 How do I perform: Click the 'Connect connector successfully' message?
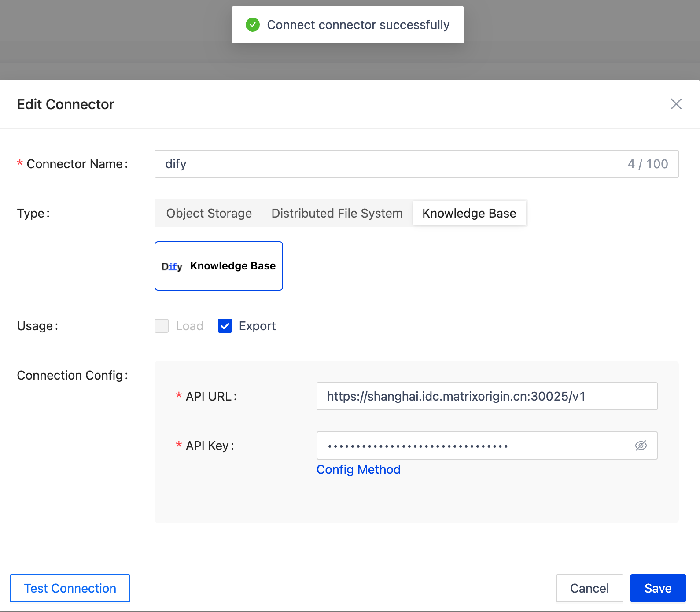358,25
